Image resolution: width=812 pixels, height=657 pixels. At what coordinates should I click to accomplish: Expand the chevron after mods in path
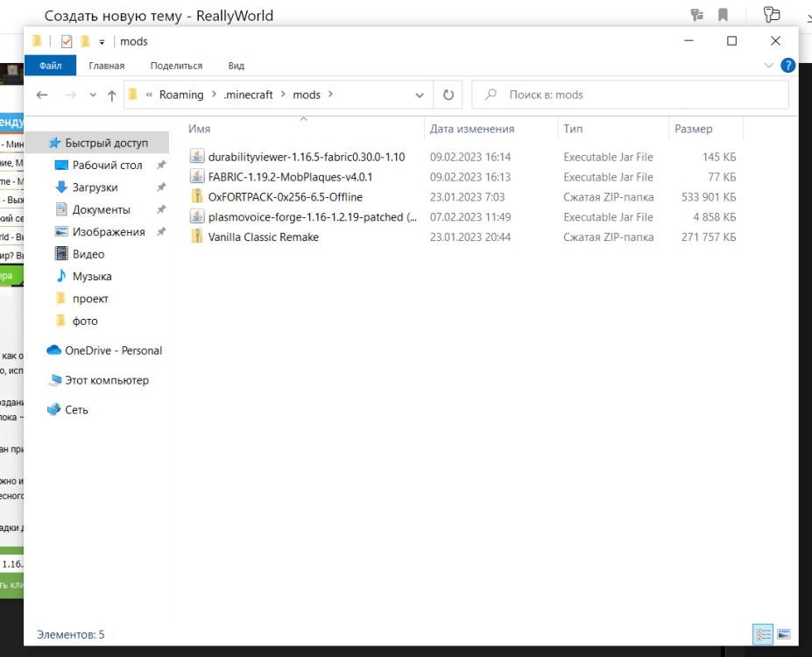[x=330, y=95]
